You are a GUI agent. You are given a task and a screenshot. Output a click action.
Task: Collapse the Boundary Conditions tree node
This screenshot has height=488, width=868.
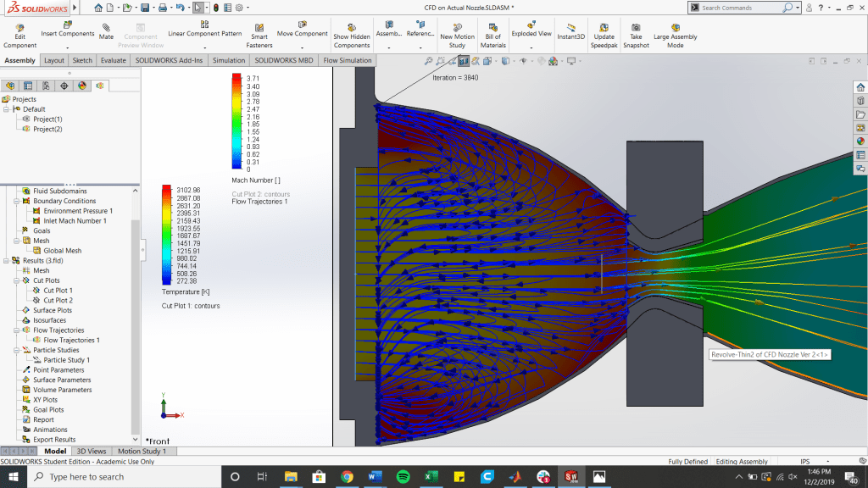click(16, 201)
